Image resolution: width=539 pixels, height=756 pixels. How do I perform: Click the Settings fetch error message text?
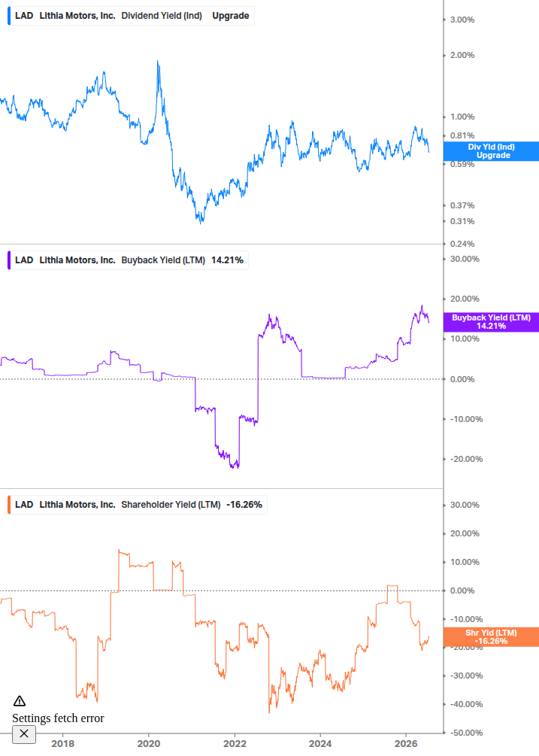58,718
